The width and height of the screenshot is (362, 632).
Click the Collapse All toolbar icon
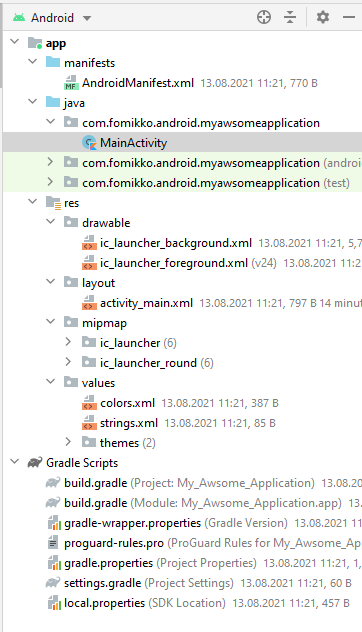[290, 17]
